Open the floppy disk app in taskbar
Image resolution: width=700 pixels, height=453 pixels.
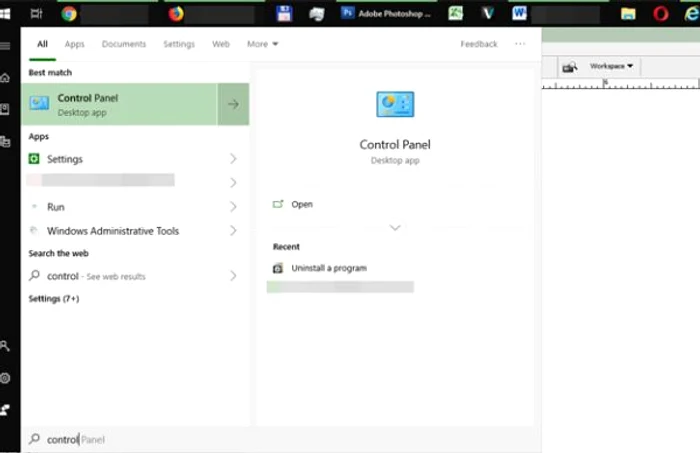pyautogui.click(x=284, y=14)
